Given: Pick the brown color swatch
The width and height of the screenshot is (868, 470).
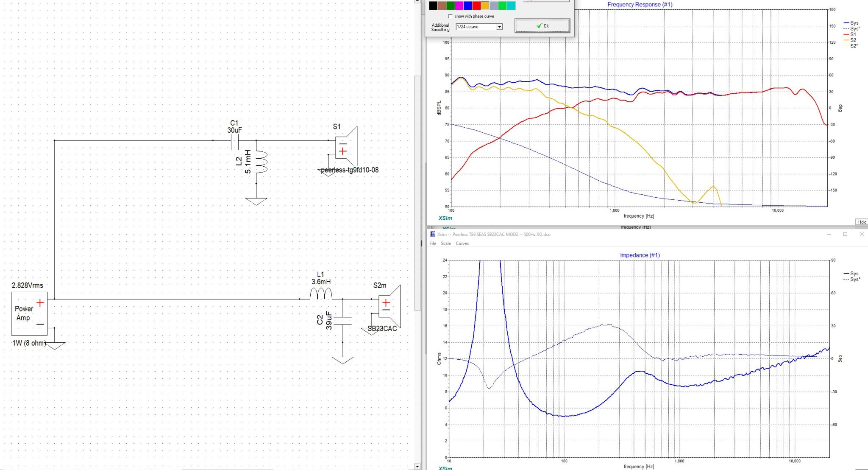Looking at the screenshot, I should click(442, 6).
